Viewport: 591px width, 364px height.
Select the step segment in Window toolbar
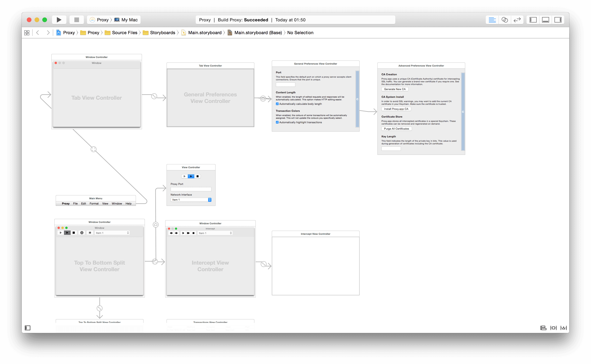[61, 233]
